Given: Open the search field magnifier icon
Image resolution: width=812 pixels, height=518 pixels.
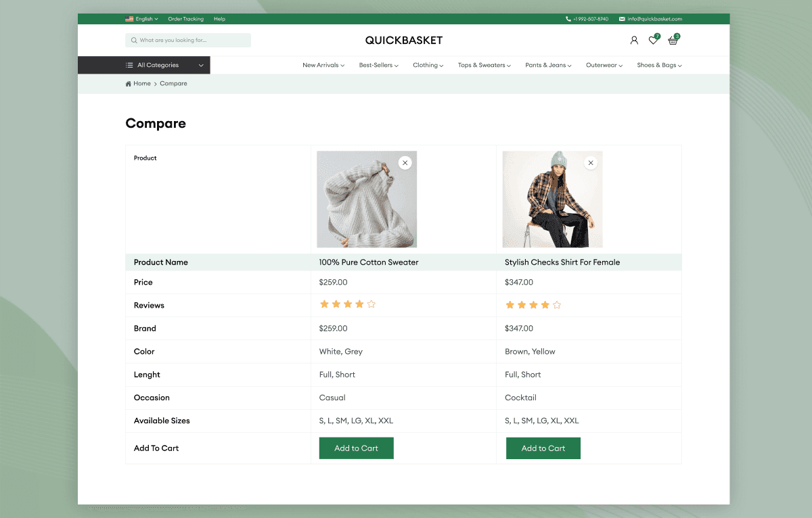Looking at the screenshot, I should pos(134,41).
